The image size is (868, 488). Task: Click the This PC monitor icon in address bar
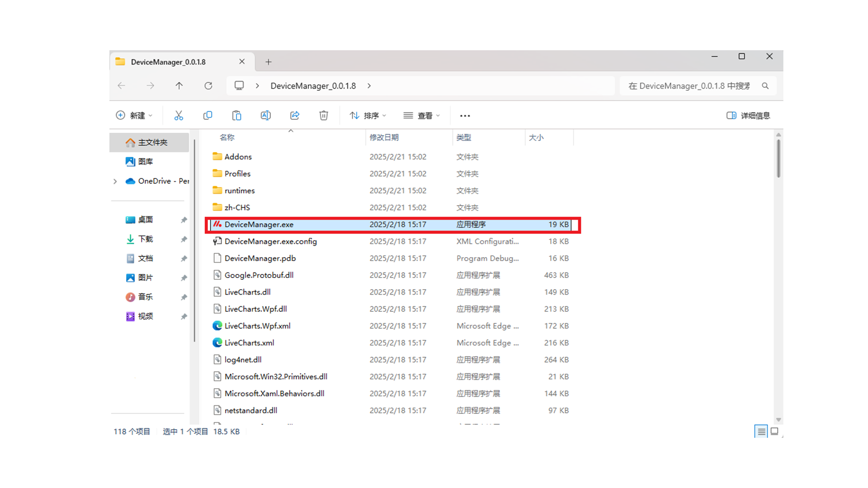(x=239, y=85)
